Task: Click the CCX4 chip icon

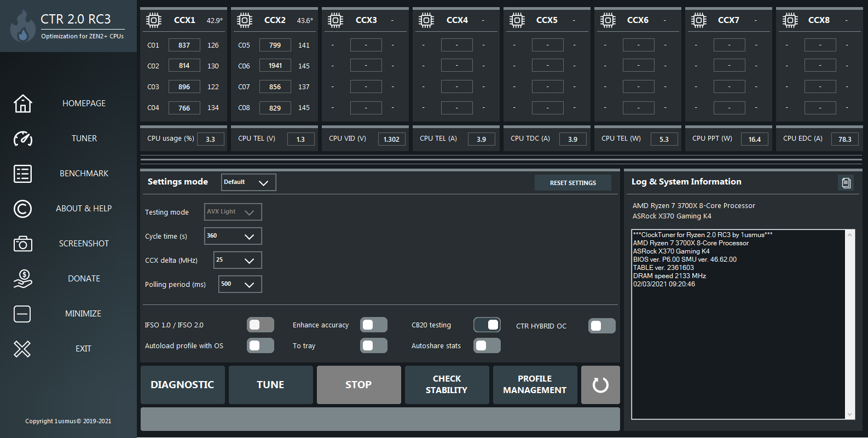Action: coord(426,20)
